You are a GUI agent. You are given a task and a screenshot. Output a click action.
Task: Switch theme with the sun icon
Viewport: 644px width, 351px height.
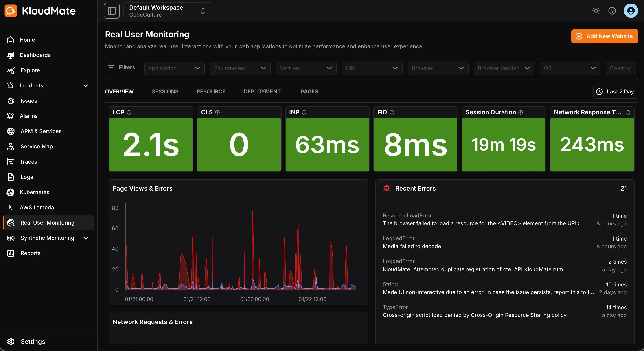pyautogui.click(x=596, y=11)
